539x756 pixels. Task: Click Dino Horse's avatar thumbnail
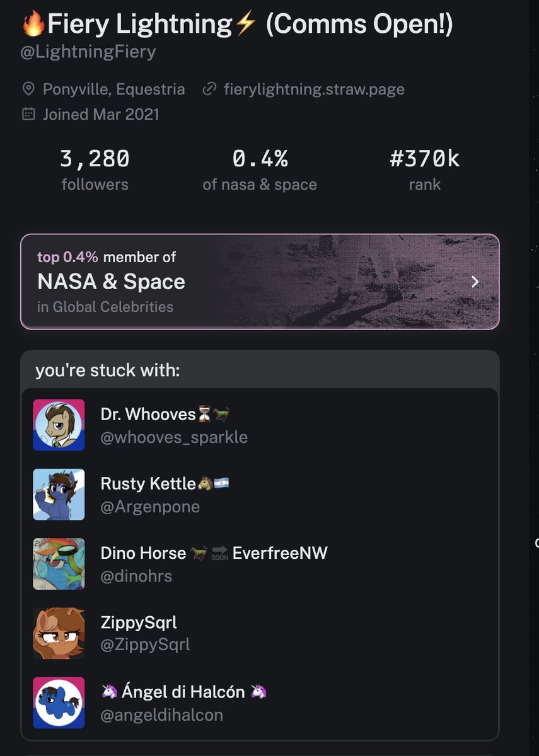tap(59, 564)
